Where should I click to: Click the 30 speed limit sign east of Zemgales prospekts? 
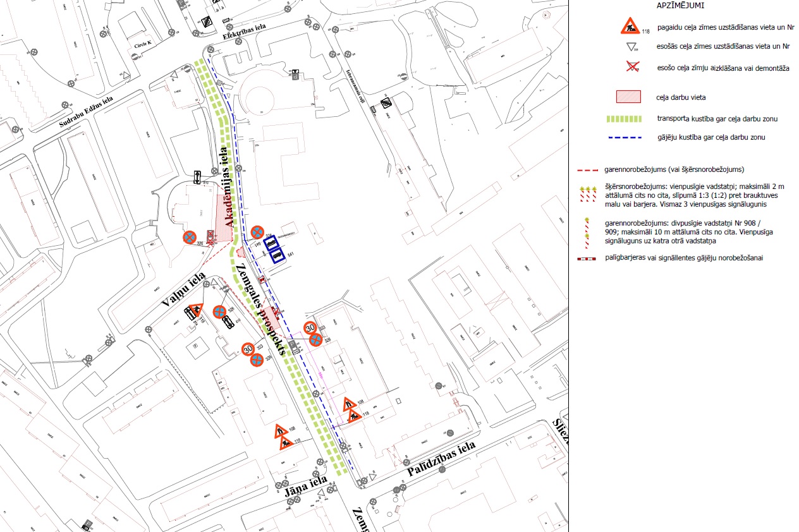tap(310, 328)
